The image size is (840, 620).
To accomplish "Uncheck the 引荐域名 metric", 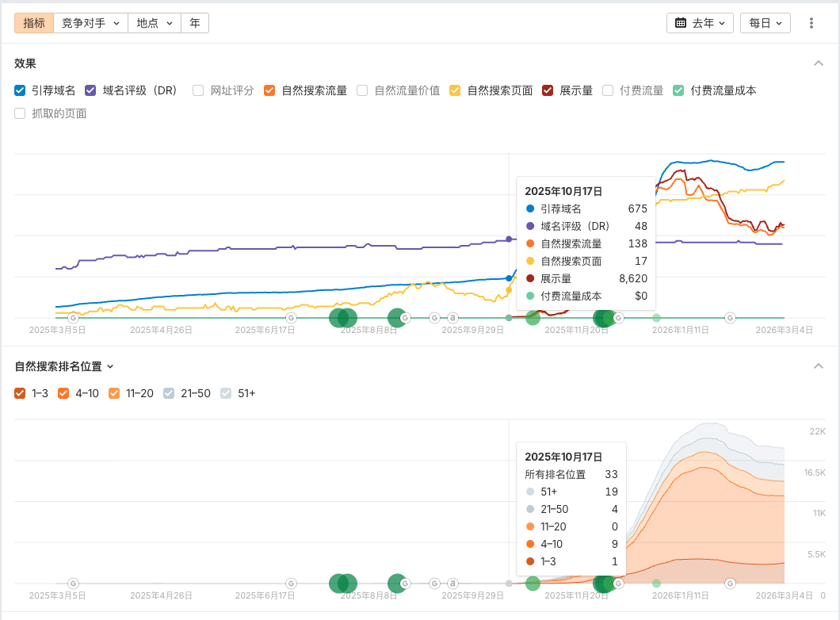I will click(19, 90).
